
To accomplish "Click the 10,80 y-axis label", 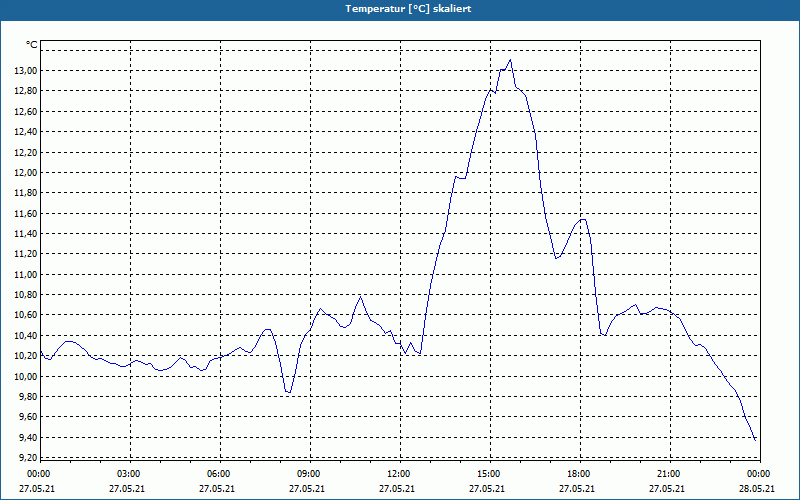I will coord(26,294).
